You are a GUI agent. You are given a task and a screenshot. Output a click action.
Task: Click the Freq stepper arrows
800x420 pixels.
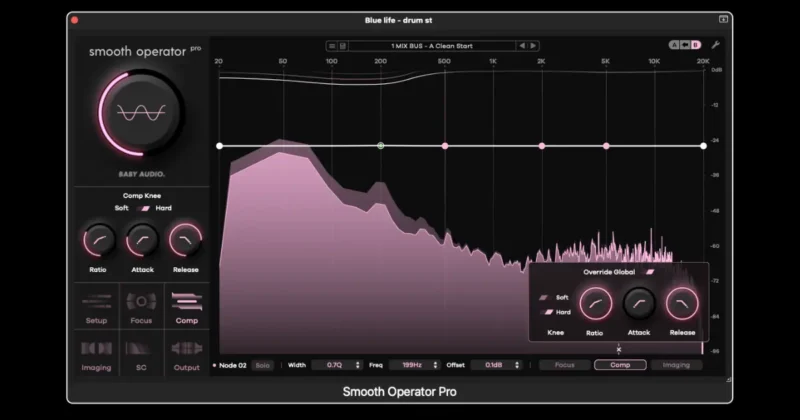[x=435, y=365]
